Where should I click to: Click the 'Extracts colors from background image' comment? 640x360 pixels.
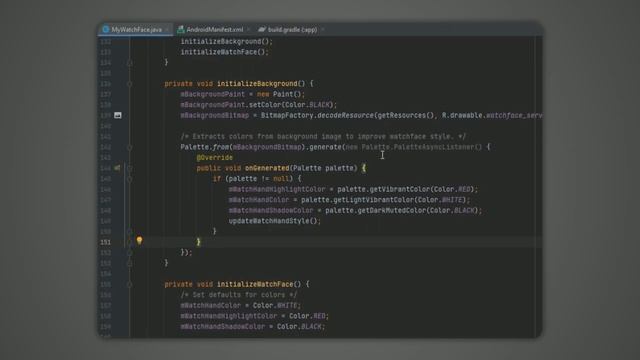click(x=323, y=136)
